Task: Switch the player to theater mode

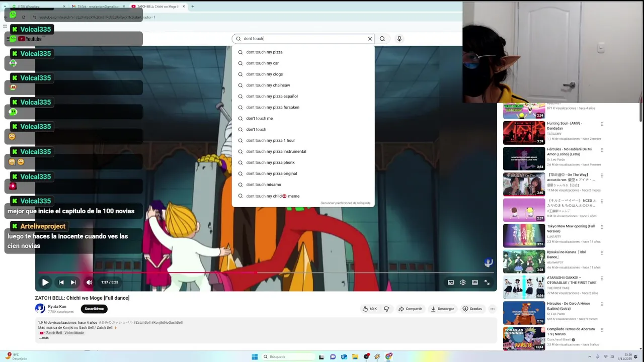Action: tap(475, 282)
